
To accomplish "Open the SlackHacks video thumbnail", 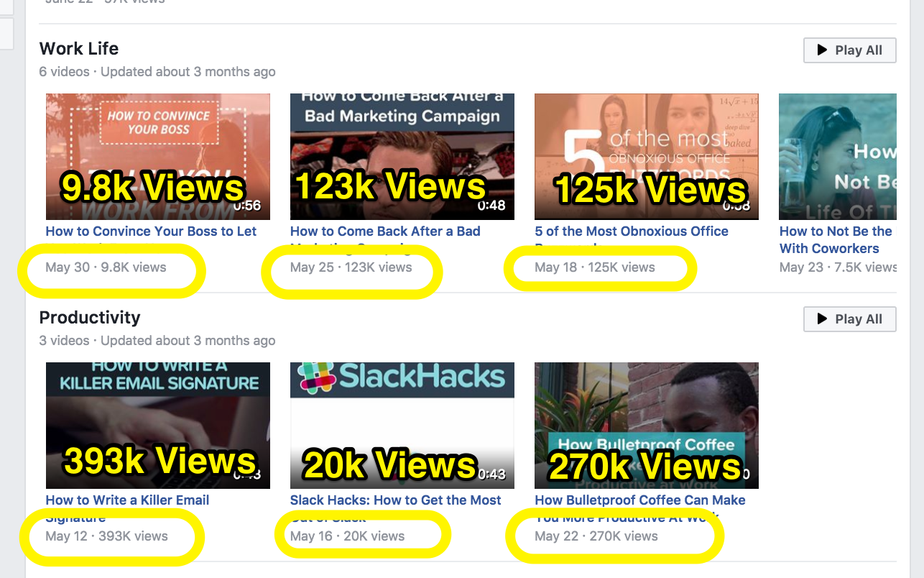I will point(402,426).
